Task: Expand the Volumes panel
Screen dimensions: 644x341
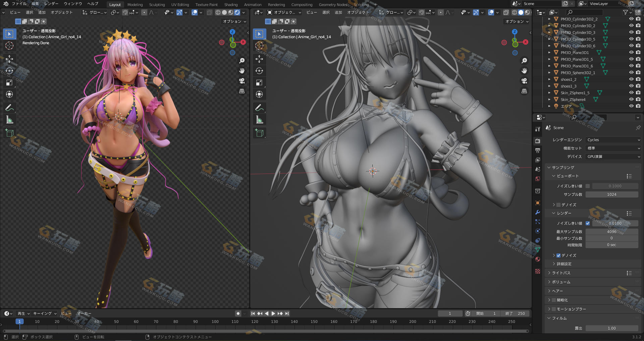Action: tap(549, 282)
